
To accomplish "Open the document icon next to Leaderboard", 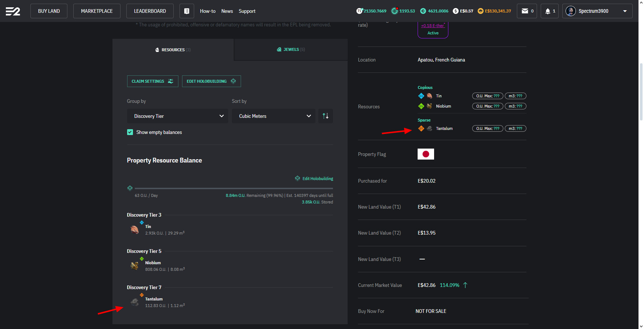I will coord(186,11).
